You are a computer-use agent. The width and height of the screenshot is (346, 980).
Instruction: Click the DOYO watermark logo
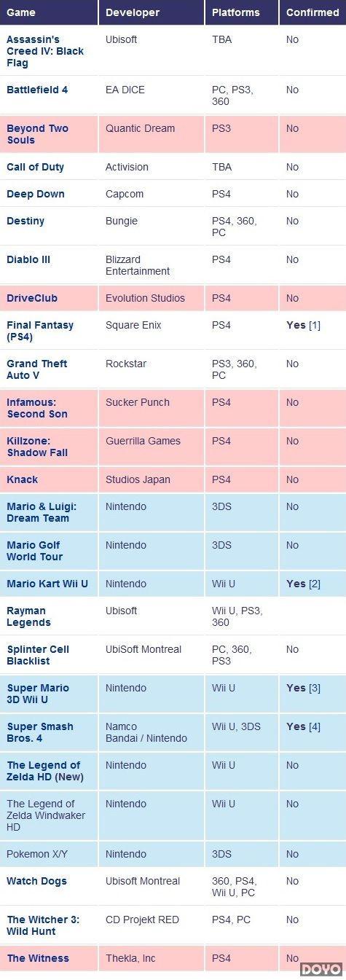pos(321,969)
